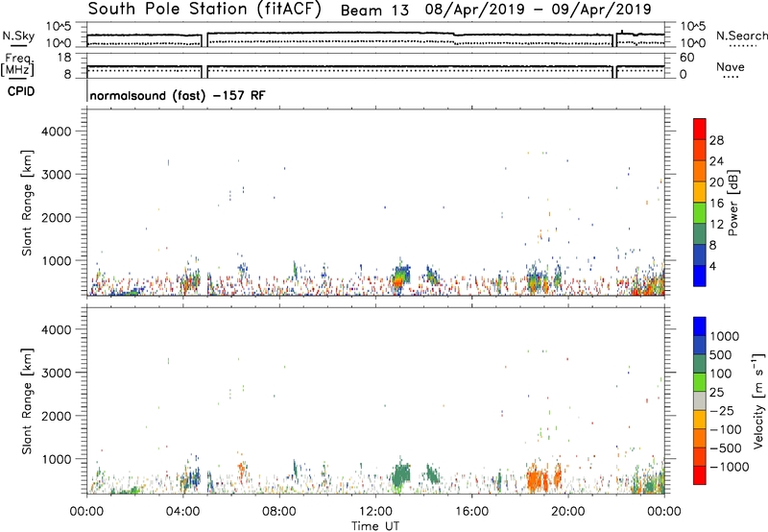This screenshot has height=532, width=768.
Task: Click the "Time UT" axis title
Action: (x=375, y=526)
